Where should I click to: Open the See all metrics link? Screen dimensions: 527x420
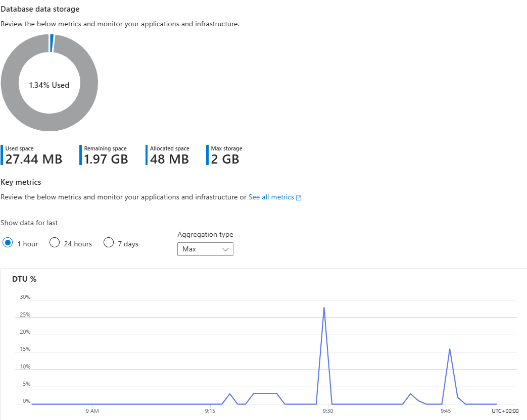click(x=271, y=197)
